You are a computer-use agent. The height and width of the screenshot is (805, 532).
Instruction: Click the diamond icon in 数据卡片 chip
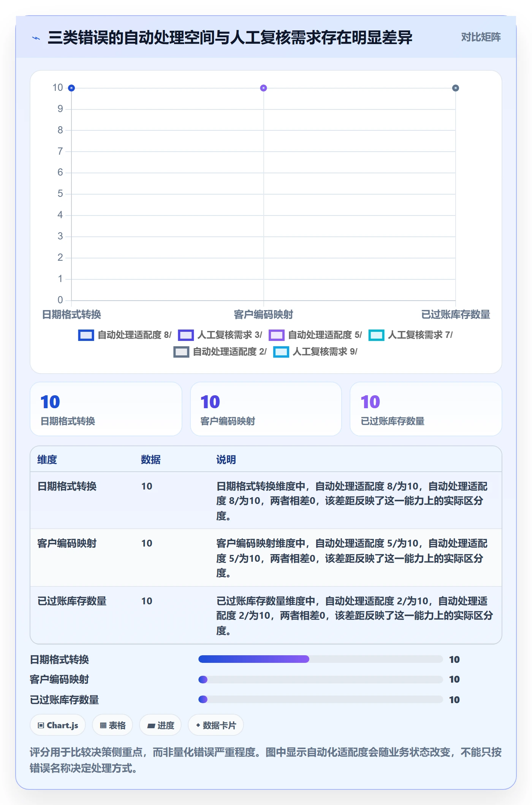(x=198, y=725)
